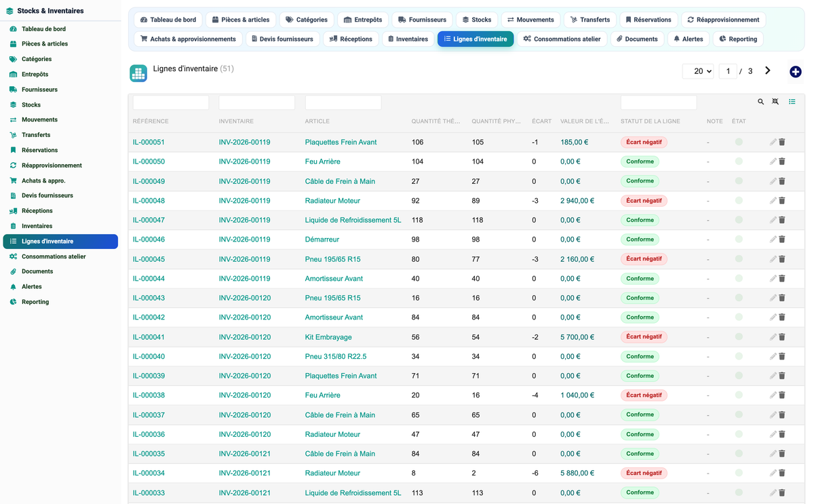814x504 pixels.
Task: Click Écart négatif badge on IL-000041
Action: pyautogui.click(x=644, y=337)
